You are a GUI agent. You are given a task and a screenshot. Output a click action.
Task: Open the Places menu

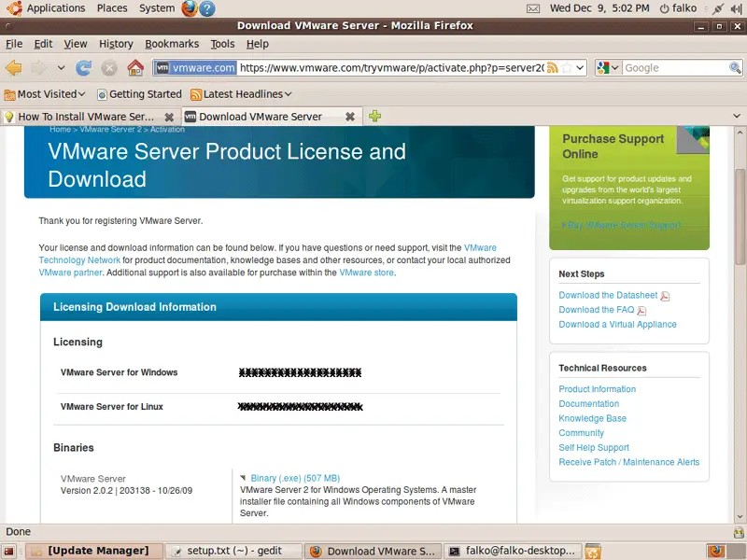coord(112,8)
